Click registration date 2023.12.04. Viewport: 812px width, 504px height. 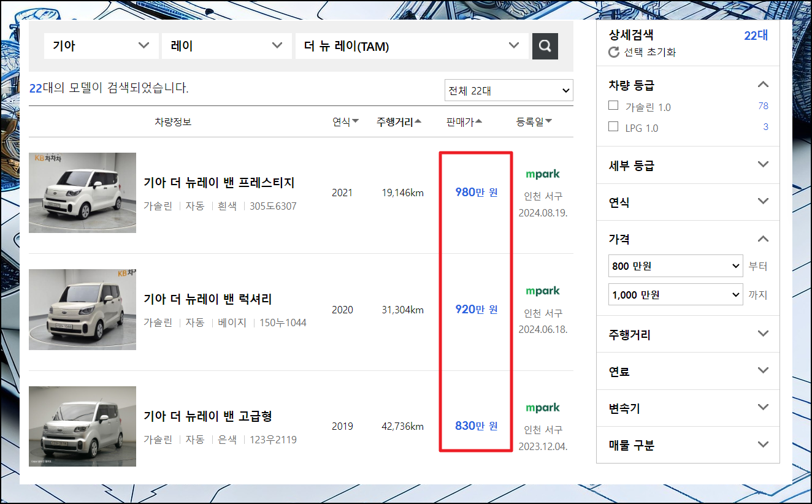click(x=543, y=446)
